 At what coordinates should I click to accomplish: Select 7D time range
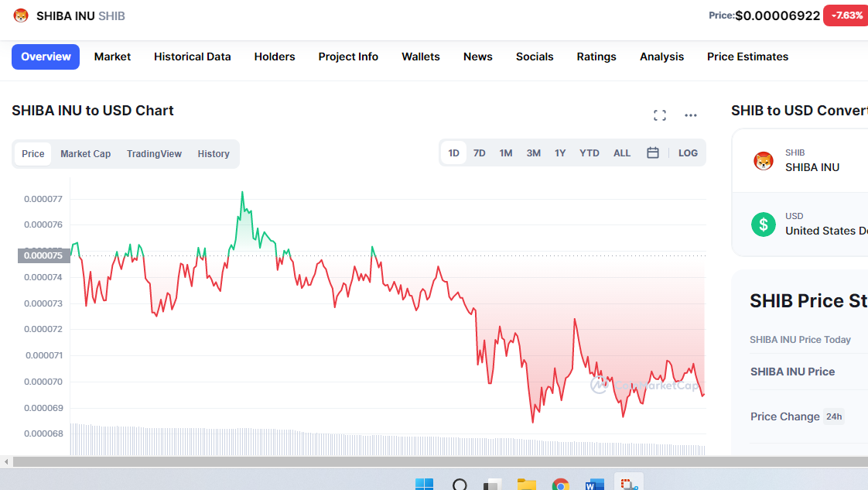pos(480,152)
